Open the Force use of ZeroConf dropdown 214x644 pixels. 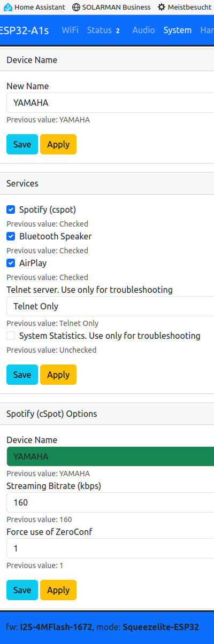click(x=110, y=548)
